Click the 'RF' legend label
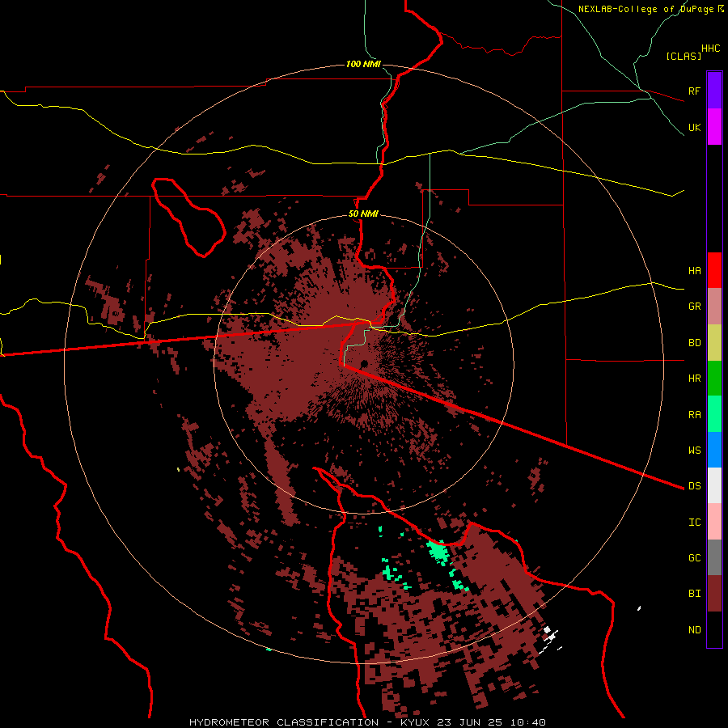 pos(694,91)
